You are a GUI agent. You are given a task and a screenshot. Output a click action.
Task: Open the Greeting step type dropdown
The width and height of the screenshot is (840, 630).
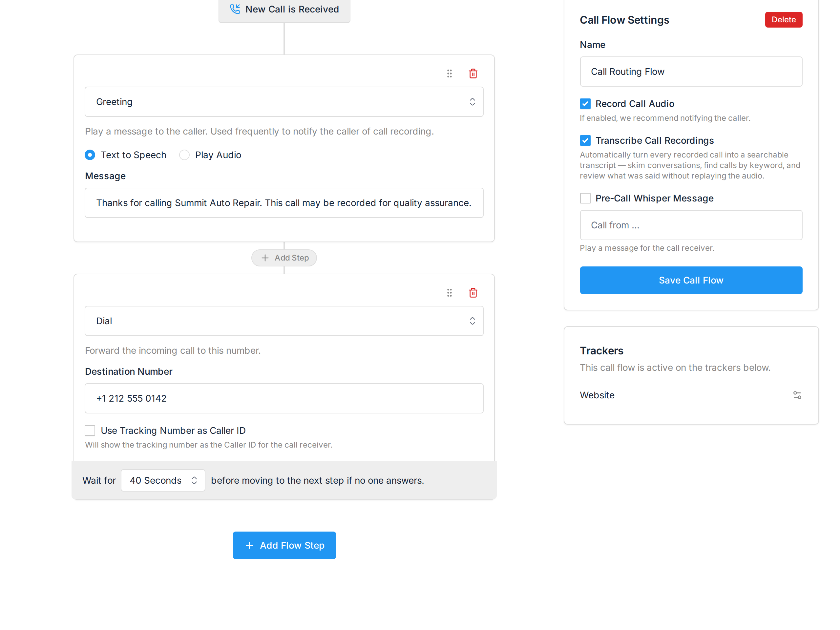tap(284, 102)
